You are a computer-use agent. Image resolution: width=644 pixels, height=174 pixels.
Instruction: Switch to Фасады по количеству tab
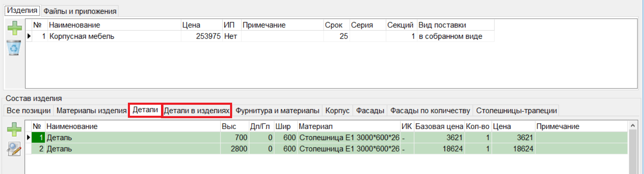(430, 110)
